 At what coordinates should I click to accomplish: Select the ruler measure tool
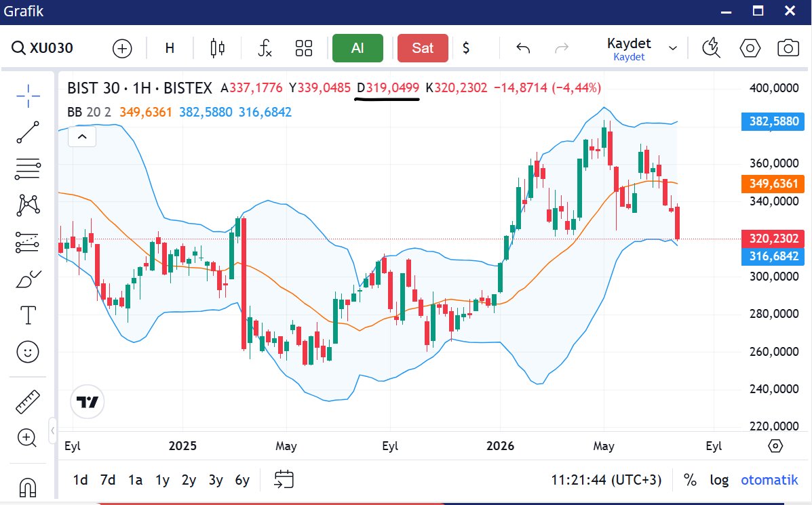28,402
